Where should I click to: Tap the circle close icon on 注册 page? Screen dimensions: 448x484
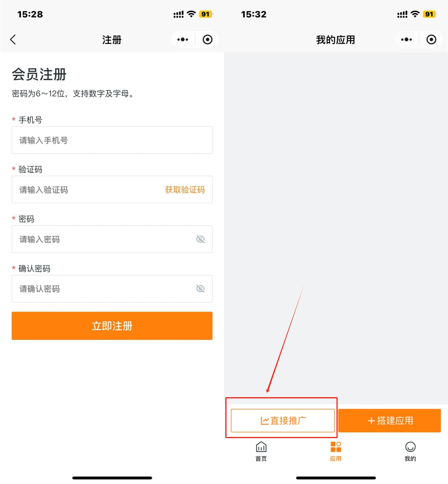(x=207, y=39)
